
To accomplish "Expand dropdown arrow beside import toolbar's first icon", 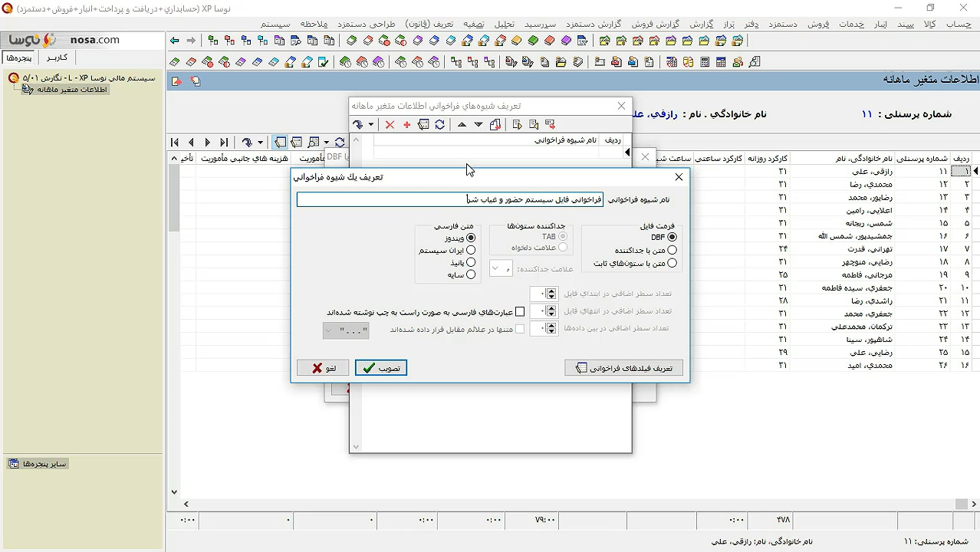I will tap(371, 125).
